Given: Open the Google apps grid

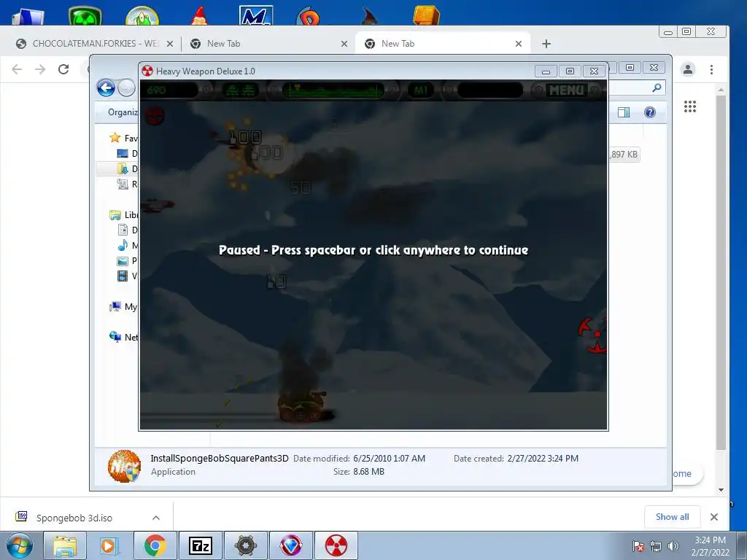Looking at the screenshot, I should 690,106.
